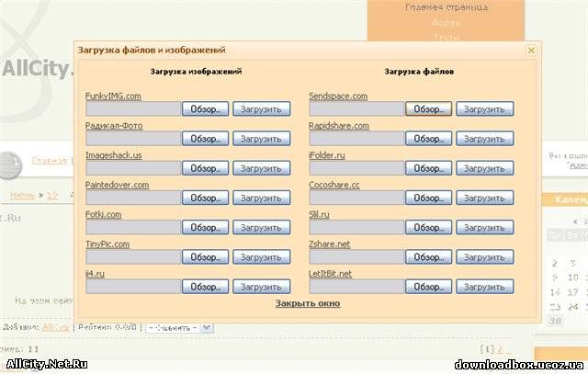Upload to Sendspace.com with Загрузить
This screenshot has width=588, height=374.
click(485, 109)
